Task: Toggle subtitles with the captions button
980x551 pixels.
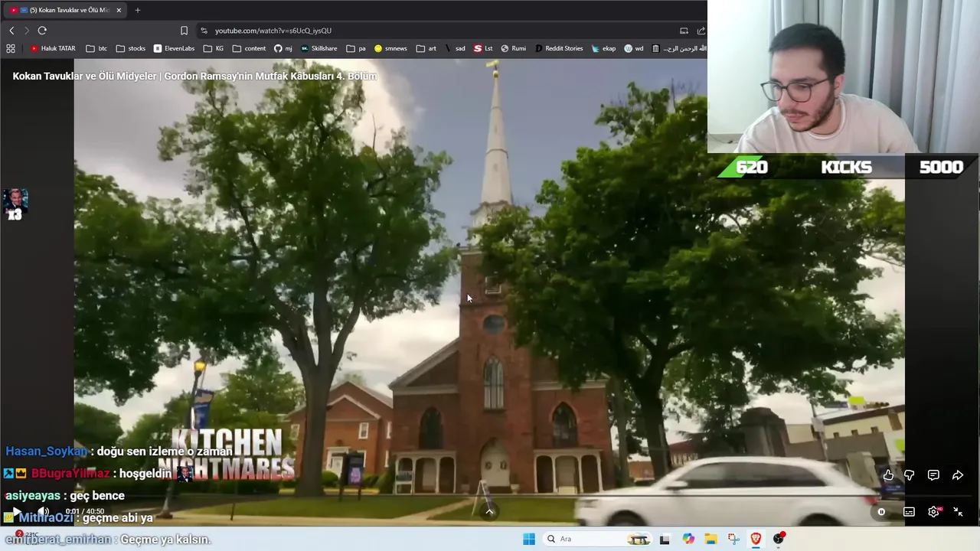Action: click(x=909, y=512)
